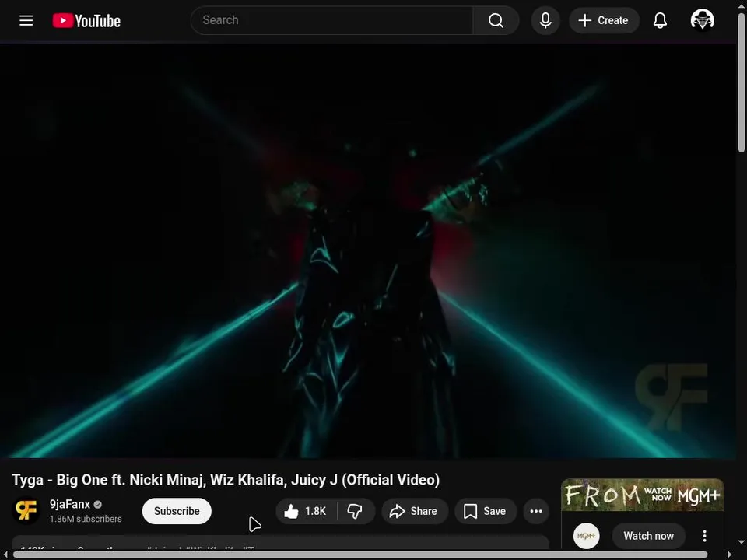View notifications via the bell icon
Image resolution: width=747 pixels, height=560 pixels.
[660, 20]
